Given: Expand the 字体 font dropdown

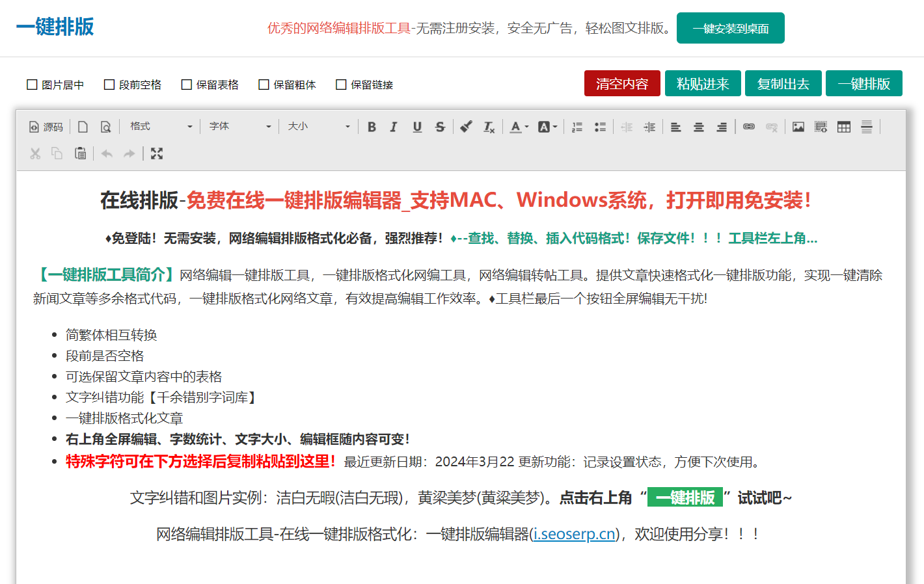Looking at the screenshot, I should [x=239, y=126].
